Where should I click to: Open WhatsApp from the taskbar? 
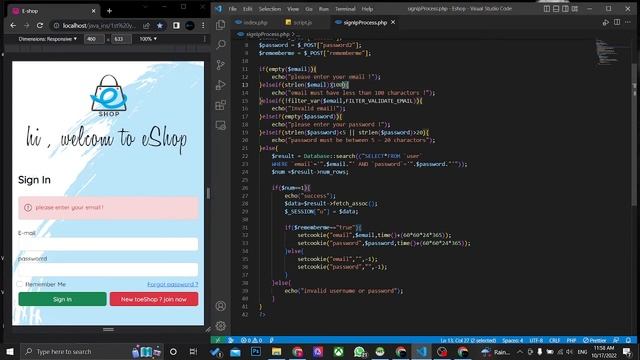(359, 351)
